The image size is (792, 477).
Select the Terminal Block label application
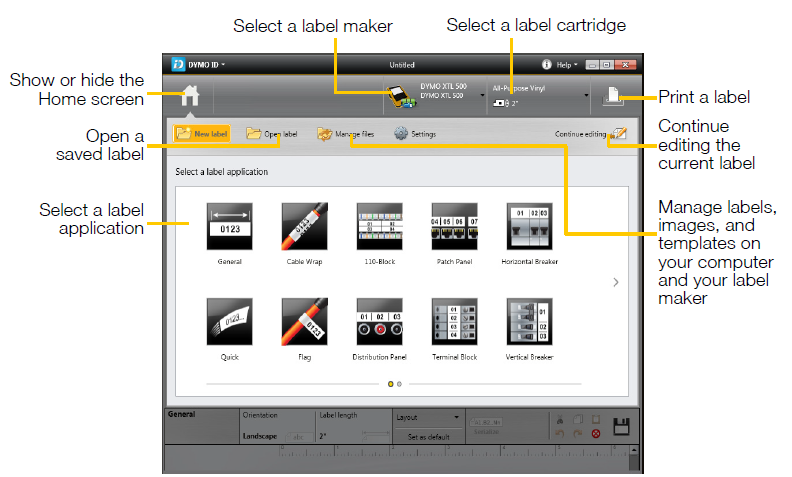tap(455, 321)
